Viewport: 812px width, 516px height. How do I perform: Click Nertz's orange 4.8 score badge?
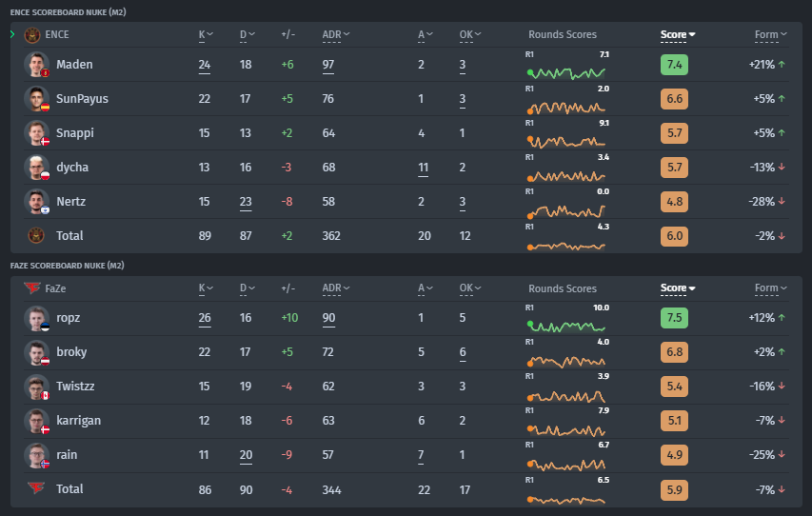click(x=674, y=202)
